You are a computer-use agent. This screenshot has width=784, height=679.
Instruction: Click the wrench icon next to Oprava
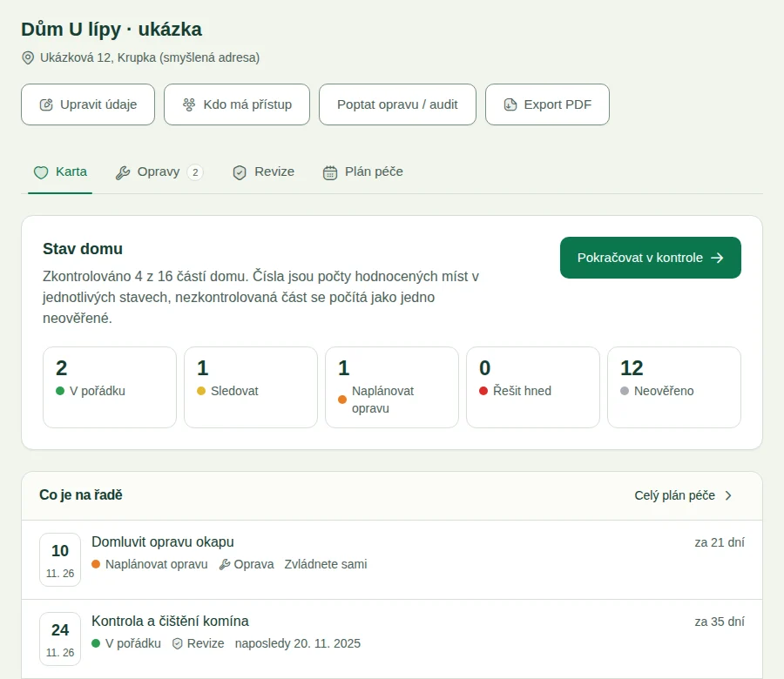pyautogui.click(x=225, y=565)
